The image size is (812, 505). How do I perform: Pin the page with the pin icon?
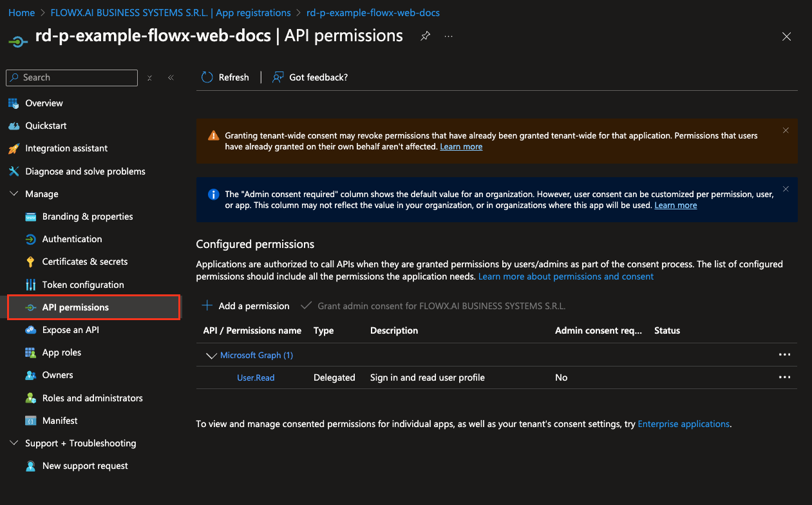coord(425,36)
